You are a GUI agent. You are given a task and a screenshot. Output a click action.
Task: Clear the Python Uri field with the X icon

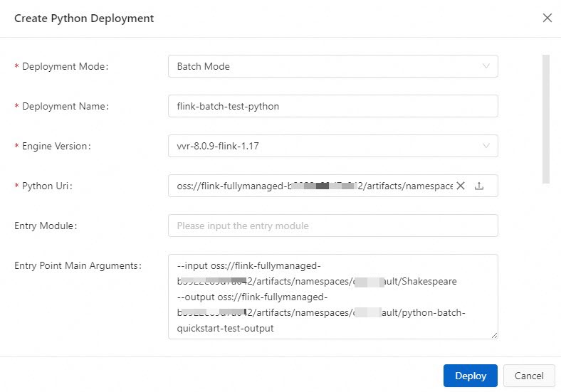pos(461,186)
